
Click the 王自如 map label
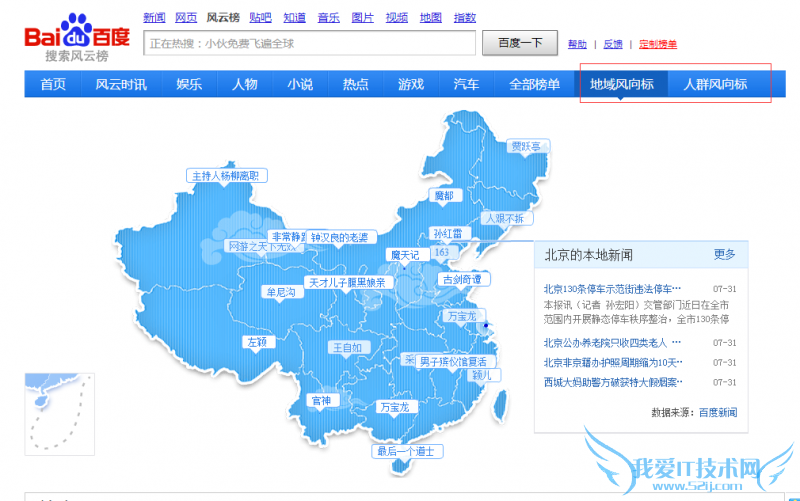348,348
